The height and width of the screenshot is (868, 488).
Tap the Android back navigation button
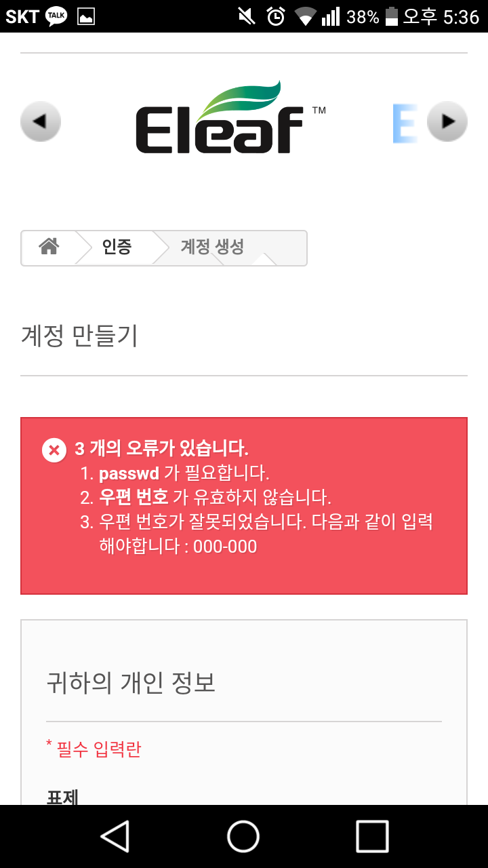115,835
